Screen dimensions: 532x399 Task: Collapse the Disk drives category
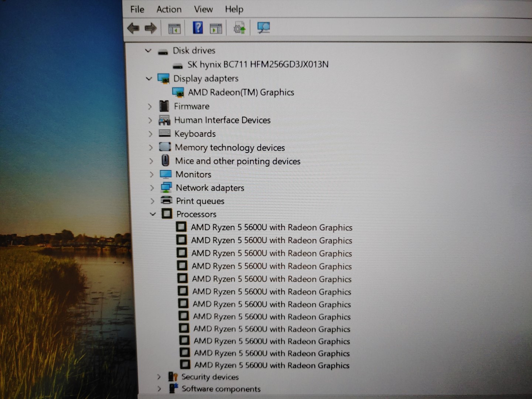[x=148, y=51]
